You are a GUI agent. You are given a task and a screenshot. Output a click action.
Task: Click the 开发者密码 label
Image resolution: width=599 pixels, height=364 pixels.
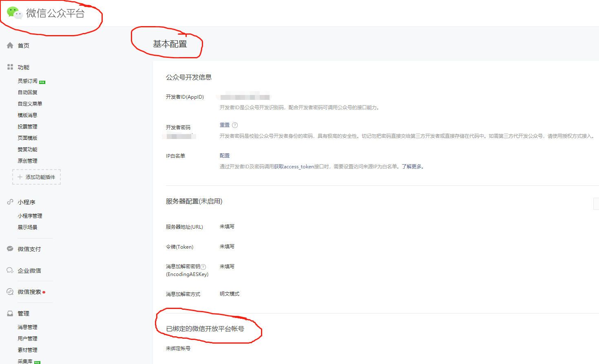(x=178, y=128)
